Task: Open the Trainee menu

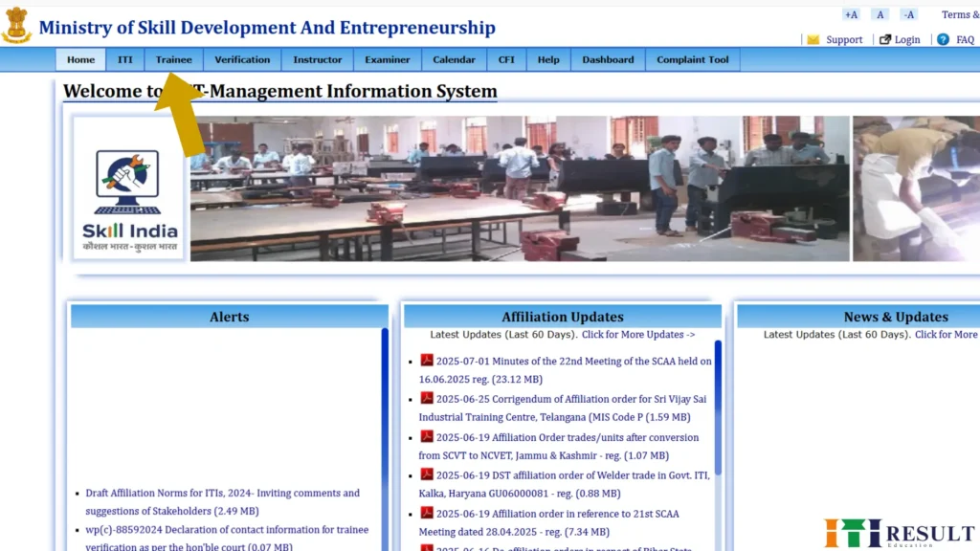Action: 174,60
